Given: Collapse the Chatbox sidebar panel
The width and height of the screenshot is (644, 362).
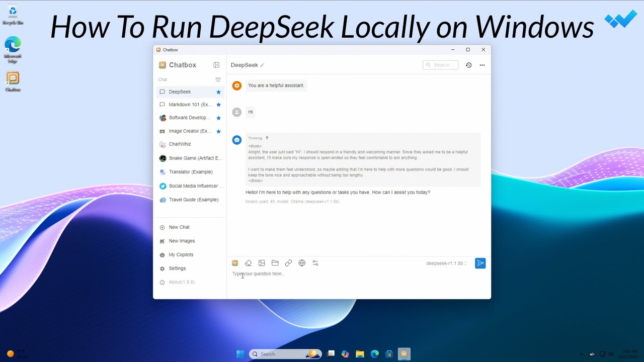Looking at the screenshot, I should (216, 65).
